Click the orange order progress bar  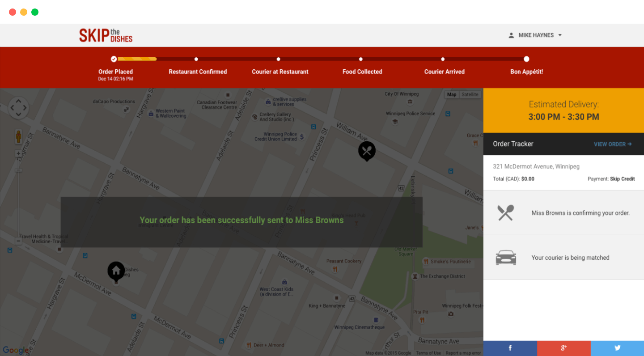tap(137, 59)
